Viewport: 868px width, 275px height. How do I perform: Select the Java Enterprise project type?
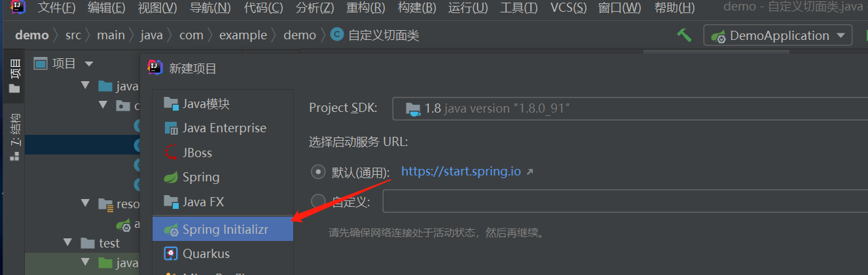[223, 128]
